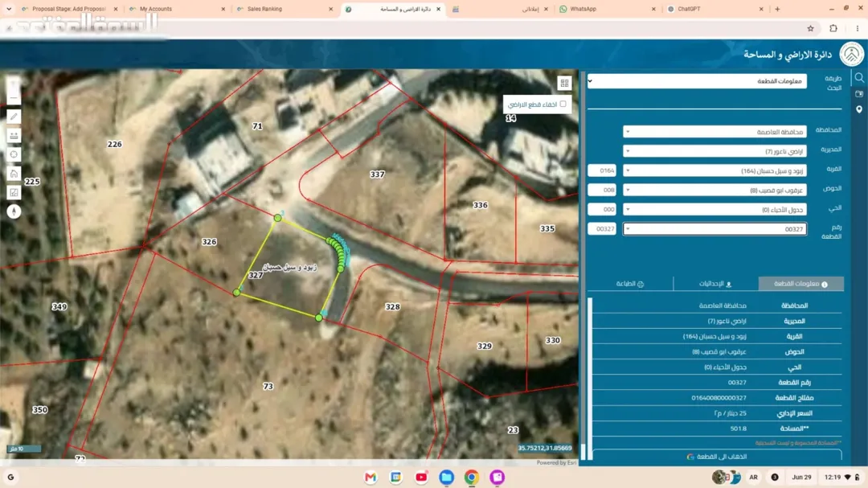868x488 pixels.
Task: Open the location pin side panel
Action: click(x=859, y=109)
